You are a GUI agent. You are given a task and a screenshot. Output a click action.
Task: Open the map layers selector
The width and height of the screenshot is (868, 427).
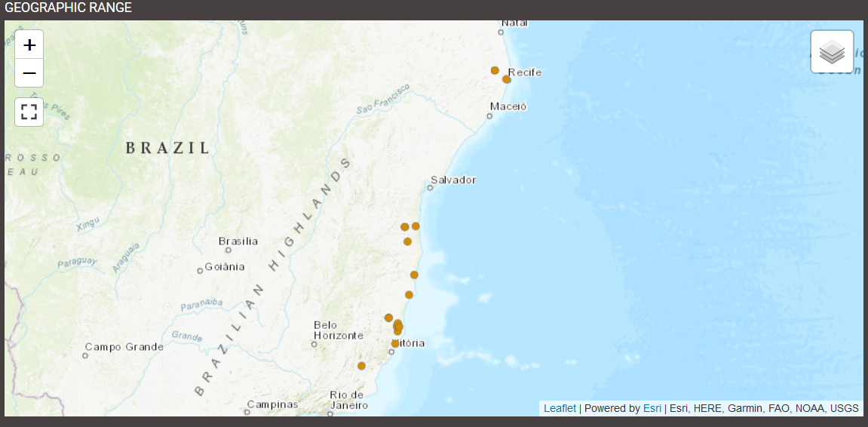[x=832, y=52]
